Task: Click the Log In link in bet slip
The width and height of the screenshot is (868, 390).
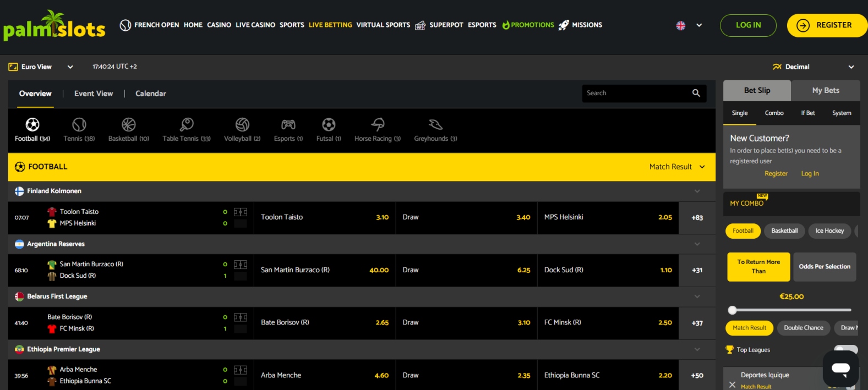Action: 810,173
